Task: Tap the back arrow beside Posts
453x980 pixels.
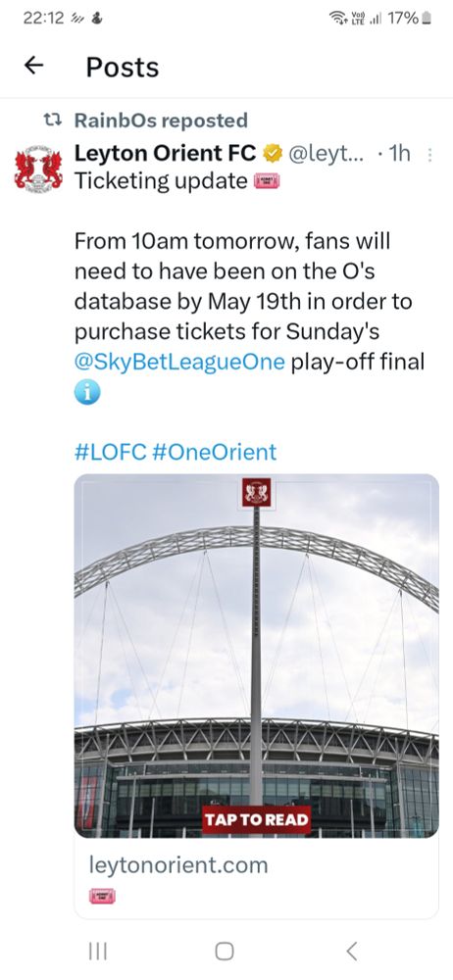Action: (33, 65)
